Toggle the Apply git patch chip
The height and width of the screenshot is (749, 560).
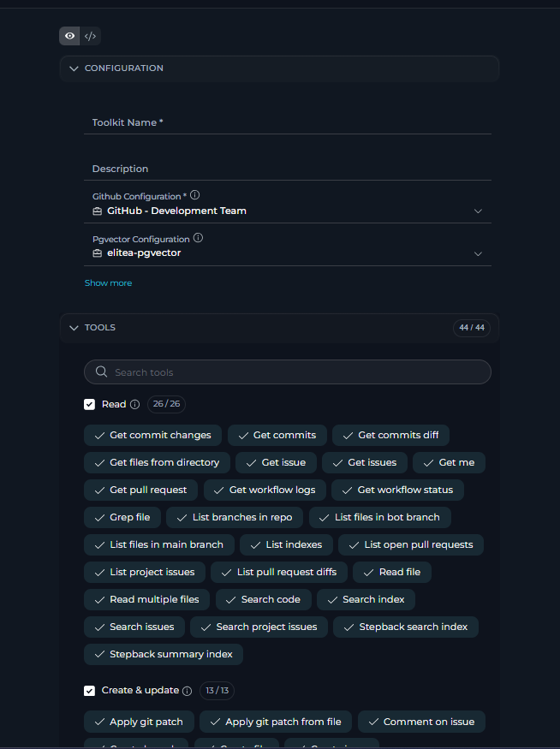(x=139, y=722)
